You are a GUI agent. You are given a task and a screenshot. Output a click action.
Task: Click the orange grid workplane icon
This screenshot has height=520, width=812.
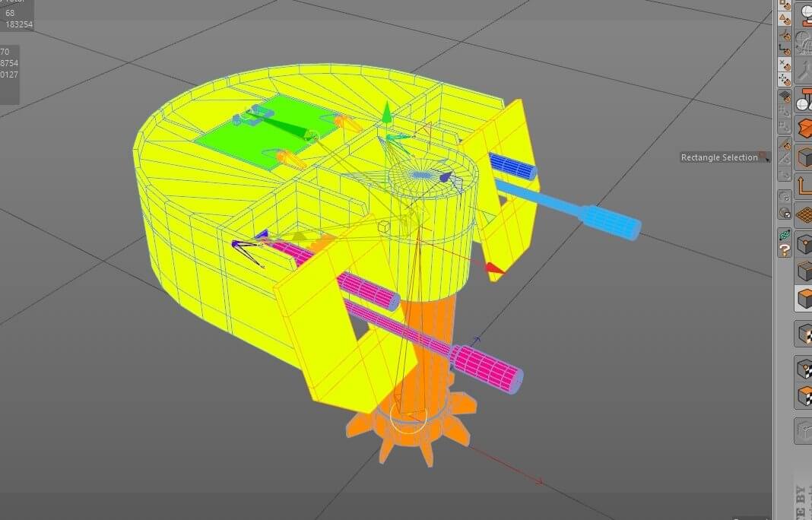pos(804,215)
